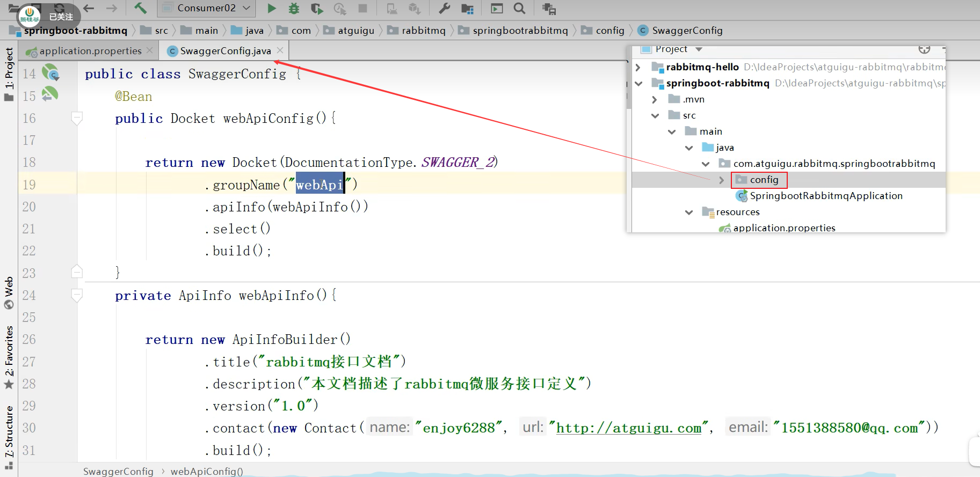Open the Run Anything terminal icon
Screen dimensions: 980x477
pyautogui.click(x=497, y=8)
